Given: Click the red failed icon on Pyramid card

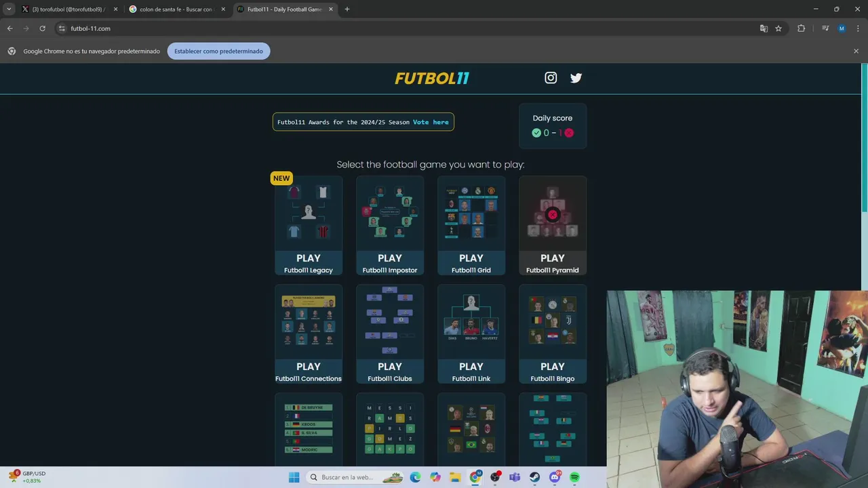Looking at the screenshot, I should [553, 215].
